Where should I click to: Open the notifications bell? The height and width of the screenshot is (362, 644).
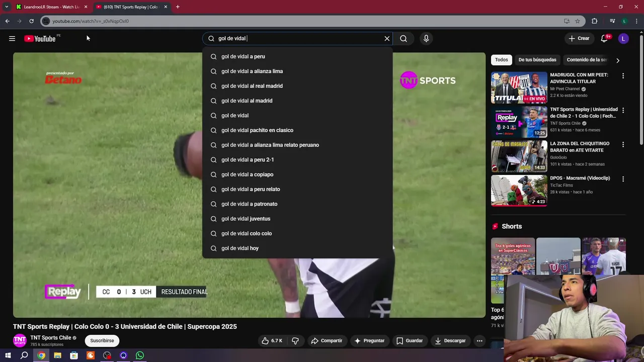pos(604,39)
